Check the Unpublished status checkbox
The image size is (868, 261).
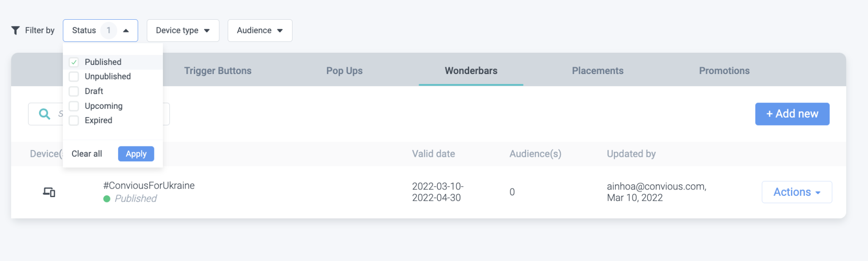(74, 77)
